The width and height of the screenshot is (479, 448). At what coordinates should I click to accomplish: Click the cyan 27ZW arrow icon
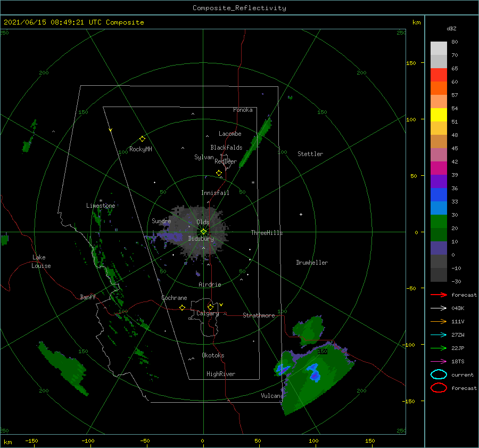[439, 335]
